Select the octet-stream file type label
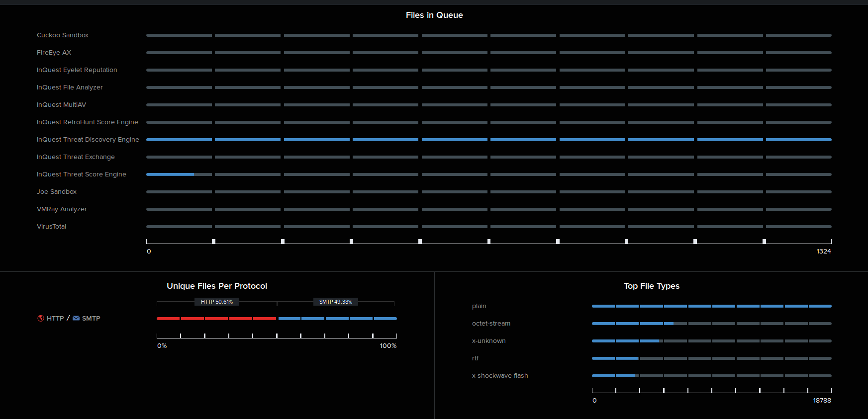The width and height of the screenshot is (868, 419). point(491,324)
